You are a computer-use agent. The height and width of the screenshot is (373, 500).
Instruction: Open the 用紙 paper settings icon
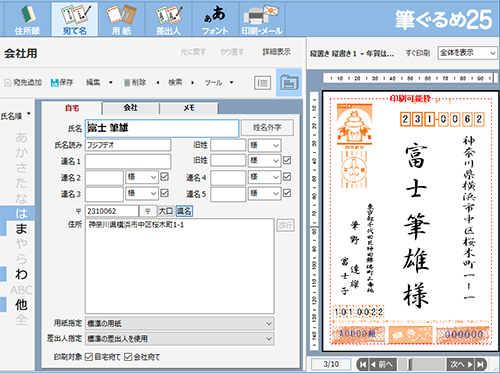121,19
